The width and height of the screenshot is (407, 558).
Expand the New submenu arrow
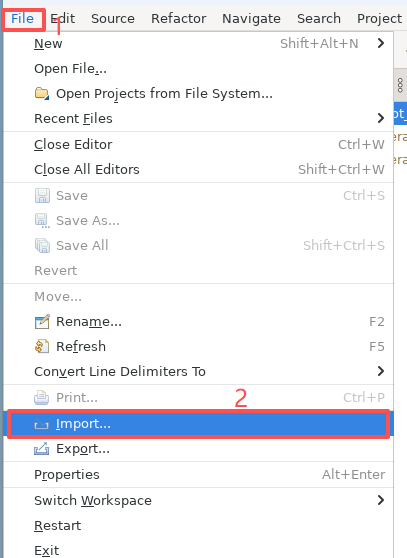pyautogui.click(x=381, y=43)
